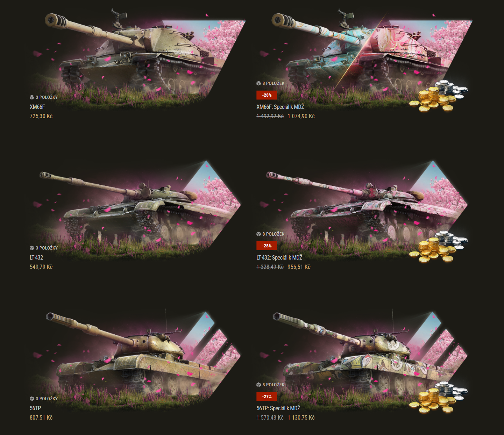Open LT-432: Speciál k MDŽ title link
504x435 pixels.
pos(279,257)
